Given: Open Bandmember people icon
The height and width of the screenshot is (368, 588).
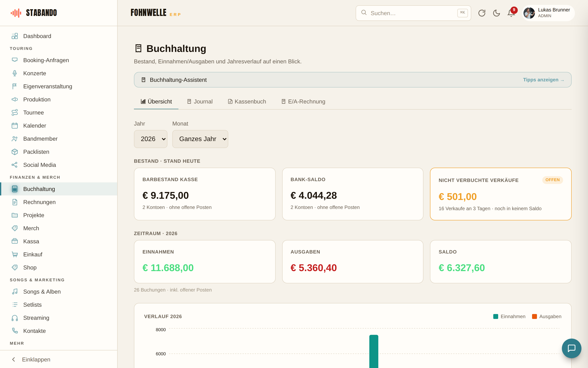Looking at the screenshot, I should pos(14,139).
